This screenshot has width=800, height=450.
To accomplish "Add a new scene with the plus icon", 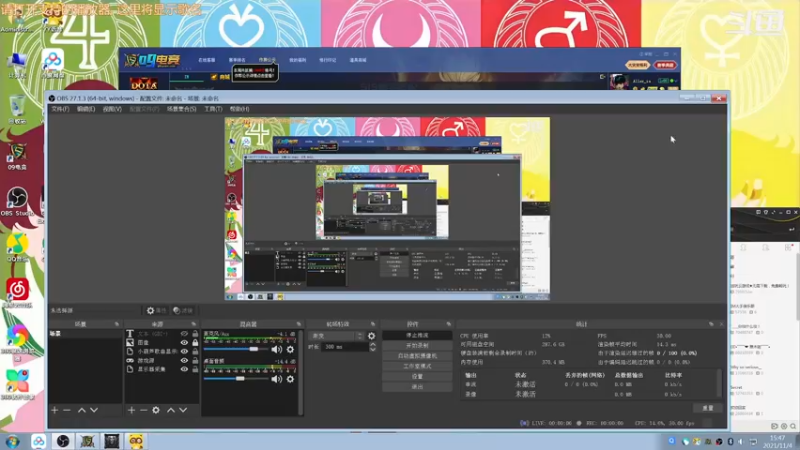I will click(x=55, y=410).
